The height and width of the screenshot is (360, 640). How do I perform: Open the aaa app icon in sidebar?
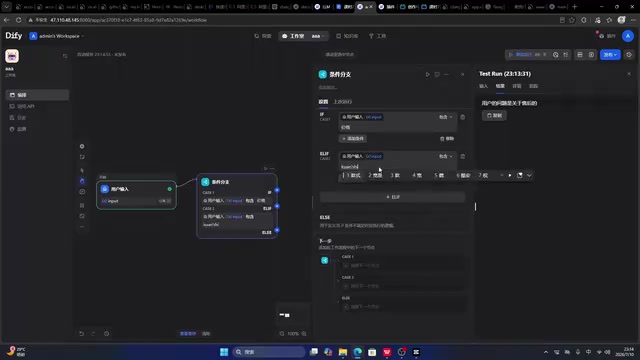12,56
